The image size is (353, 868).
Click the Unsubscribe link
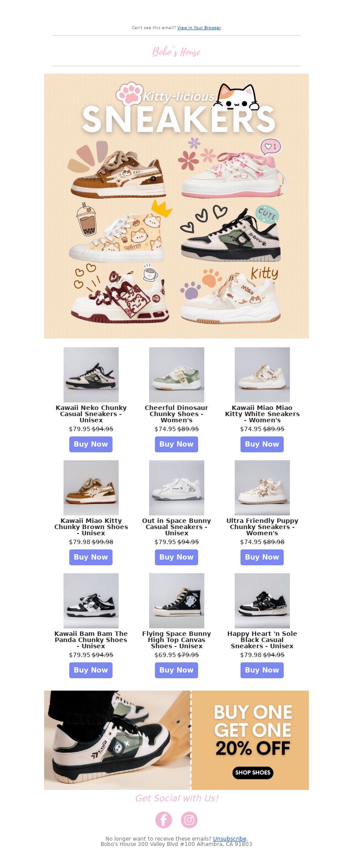[x=229, y=838]
